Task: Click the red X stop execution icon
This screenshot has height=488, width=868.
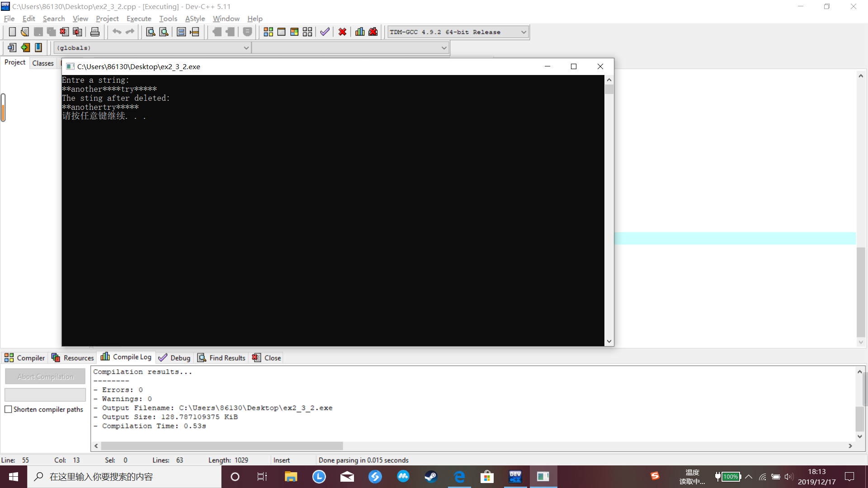Action: pyautogui.click(x=342, y=32)
